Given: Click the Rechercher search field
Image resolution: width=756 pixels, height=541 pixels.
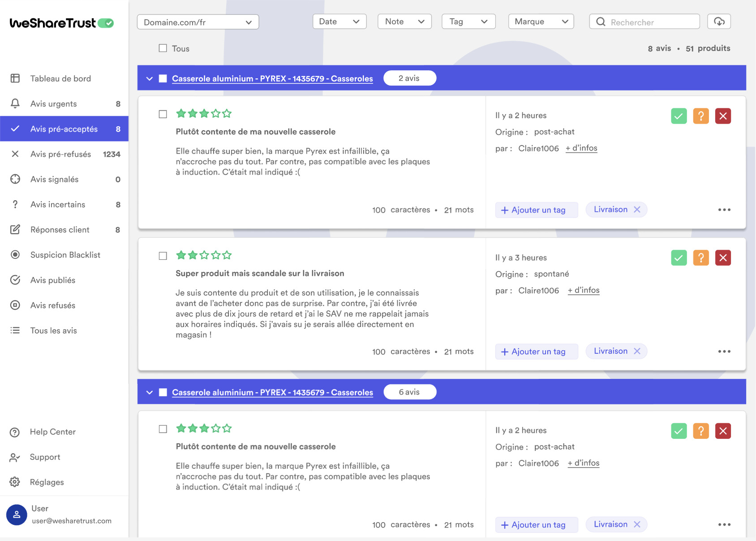Looking at the screenshot, I should (x=649, y=22).
